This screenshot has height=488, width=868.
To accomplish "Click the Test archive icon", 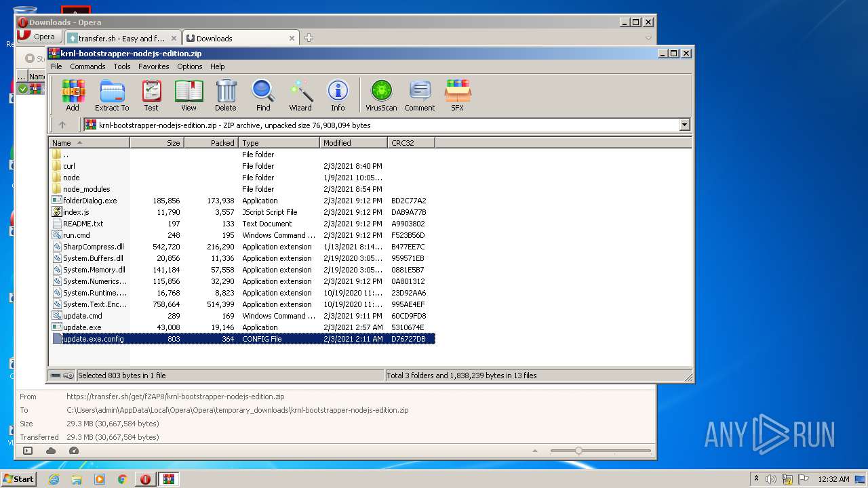I will (x=151, y=96).
